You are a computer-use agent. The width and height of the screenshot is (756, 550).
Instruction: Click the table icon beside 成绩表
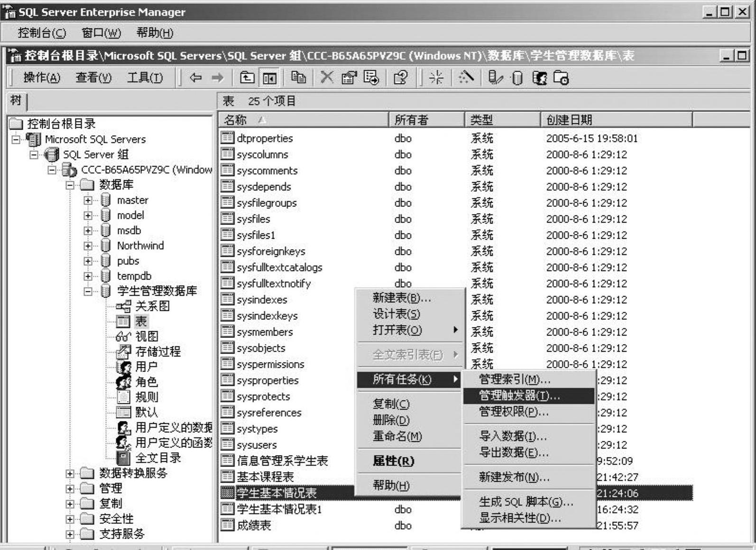228,525
